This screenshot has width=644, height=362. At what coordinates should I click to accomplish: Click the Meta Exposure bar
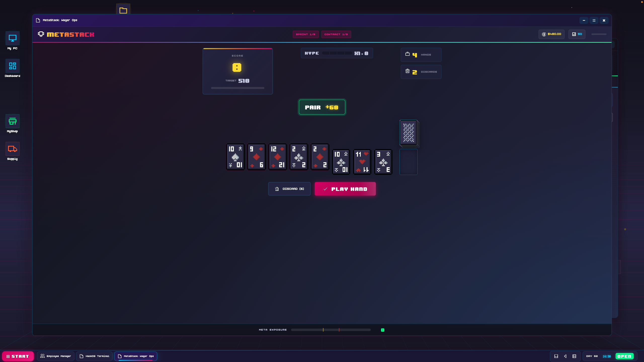pos(331,330)
